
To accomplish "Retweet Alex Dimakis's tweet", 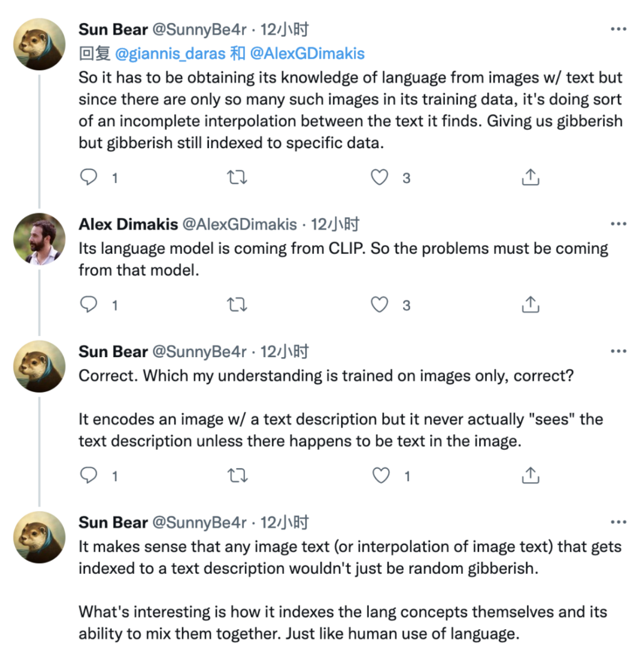I will (x=237, y=304).
